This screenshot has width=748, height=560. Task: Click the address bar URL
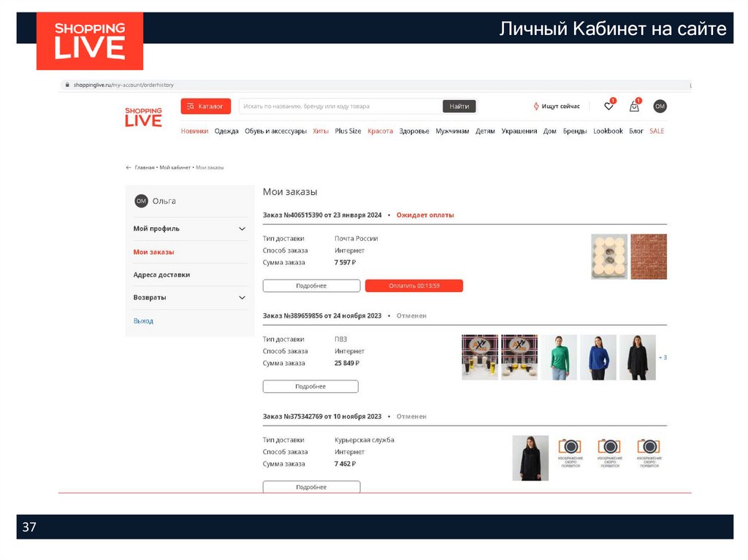(x=123, y=85)
